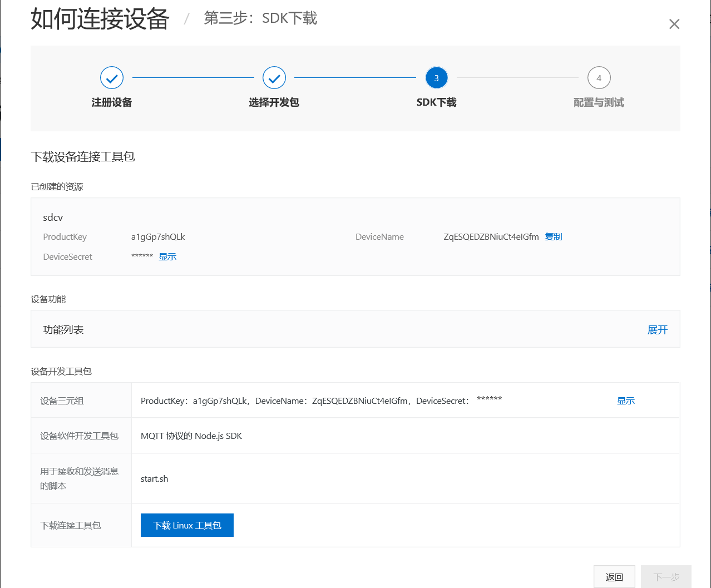The height and width of the screenshot is (588, 711).
Task: Click the start.sh script name
Action: pos(154,478)
